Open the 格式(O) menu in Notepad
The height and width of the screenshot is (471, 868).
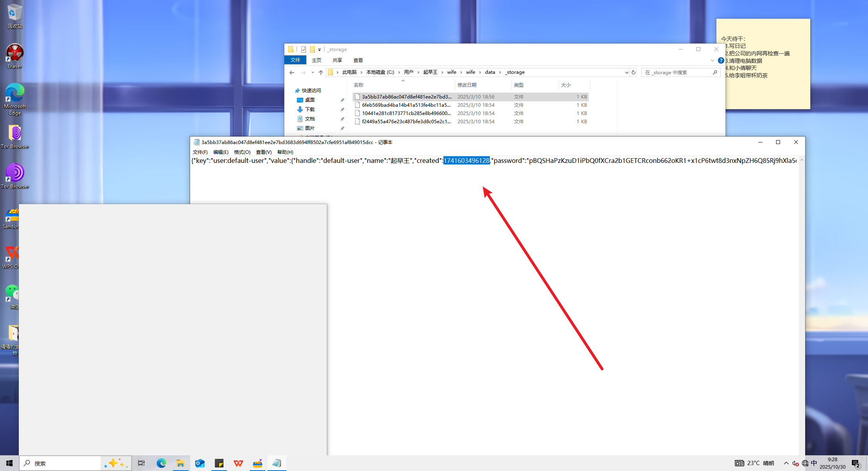[x=242, y=152]
